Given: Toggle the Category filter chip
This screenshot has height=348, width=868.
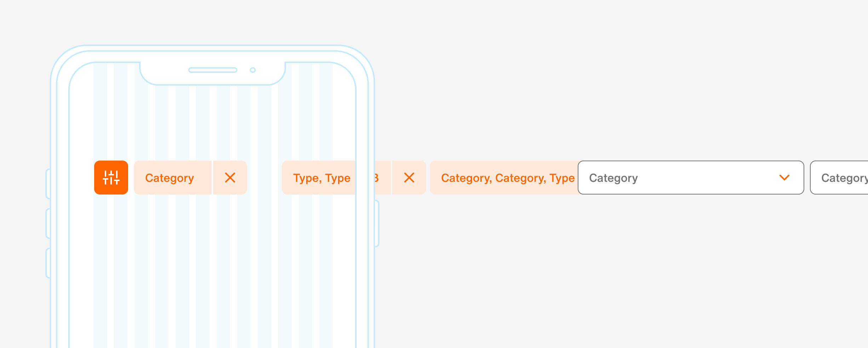Looking at the screenshot, I should pos(170,178).
